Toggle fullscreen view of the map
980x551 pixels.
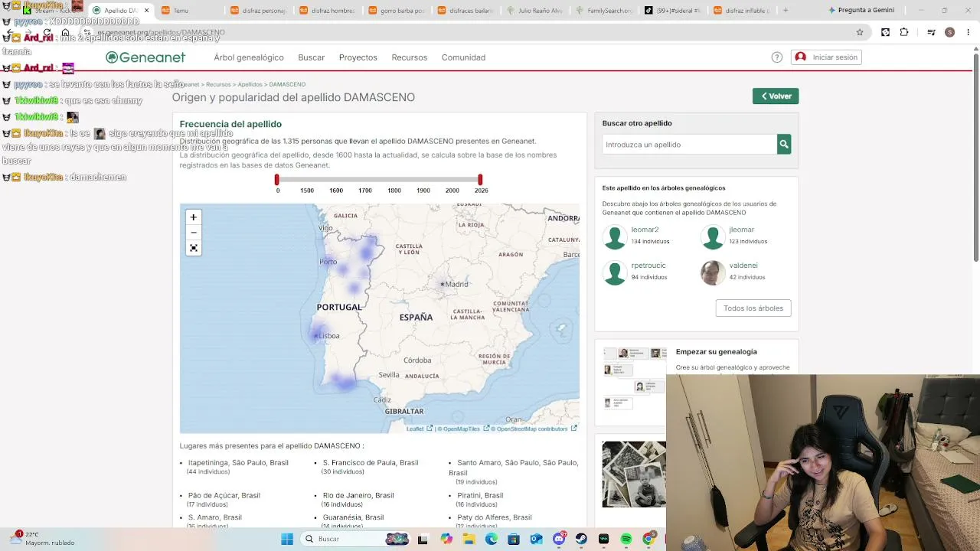coord(194,248)
